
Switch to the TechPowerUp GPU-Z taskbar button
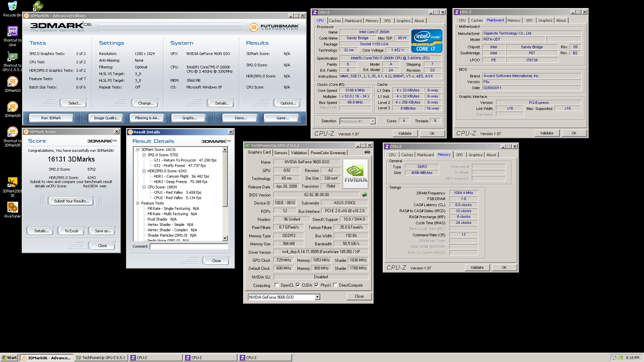tap(101, 358)
